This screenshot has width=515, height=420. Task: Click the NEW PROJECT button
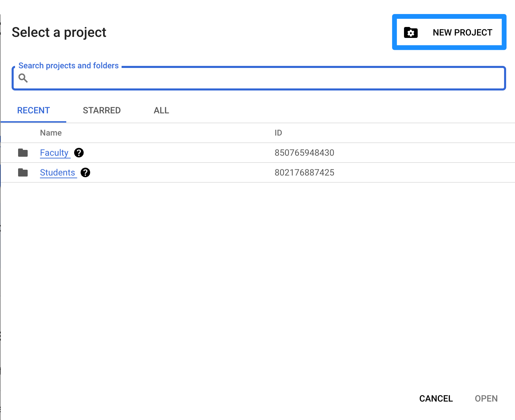click(449, 32)
